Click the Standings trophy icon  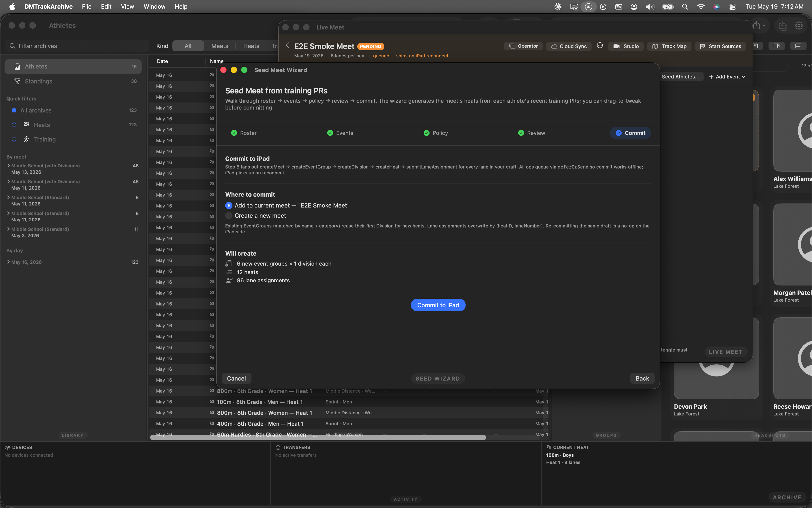pos(17,81)
